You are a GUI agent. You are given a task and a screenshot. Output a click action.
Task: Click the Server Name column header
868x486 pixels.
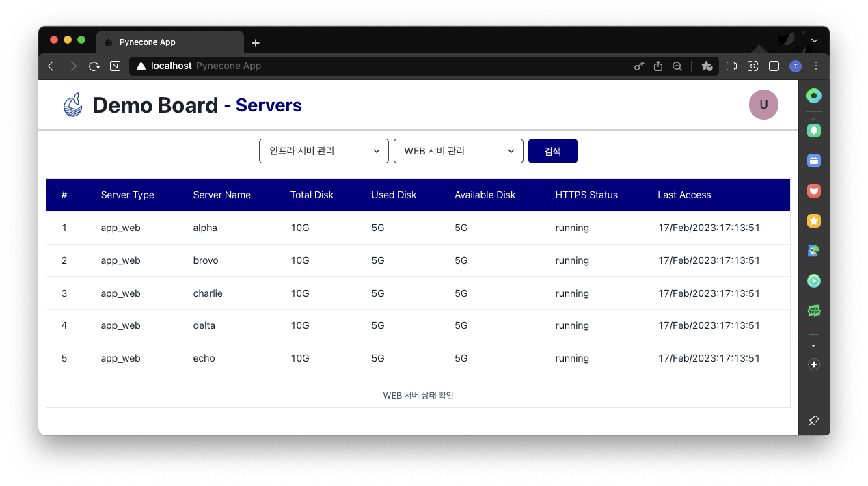(x=222, y=195)
